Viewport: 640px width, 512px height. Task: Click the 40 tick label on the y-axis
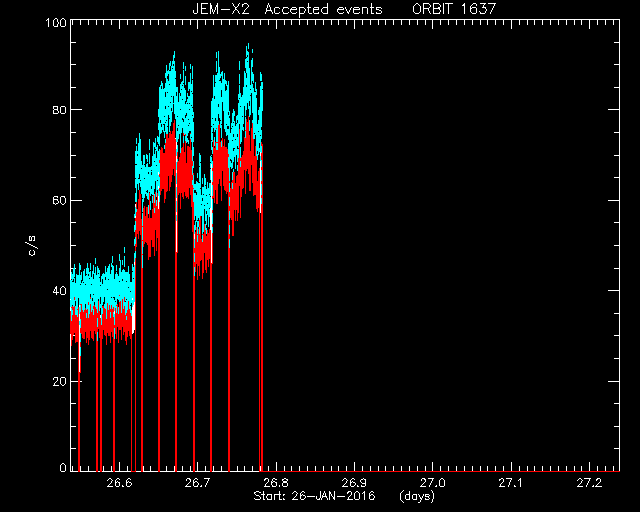click(59, 291)
